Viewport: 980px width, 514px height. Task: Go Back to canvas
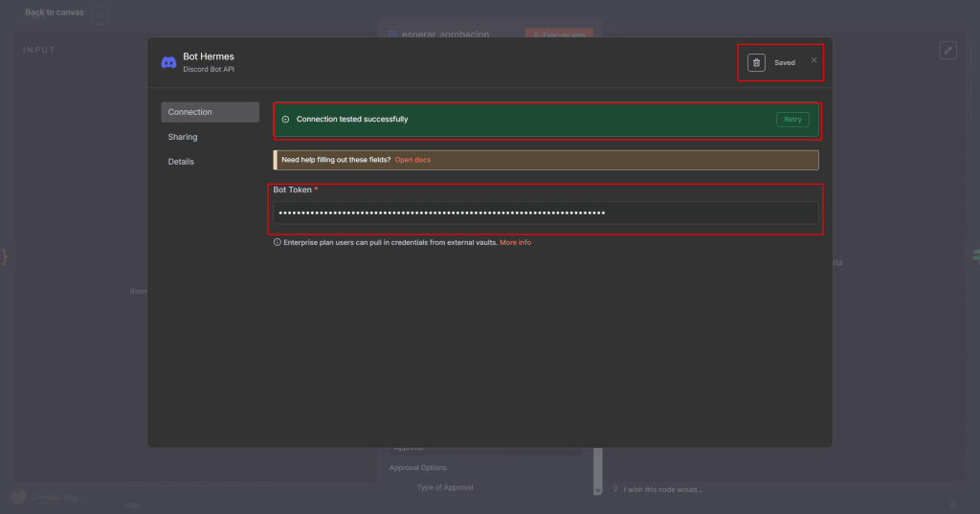click(x=54, y=12)
